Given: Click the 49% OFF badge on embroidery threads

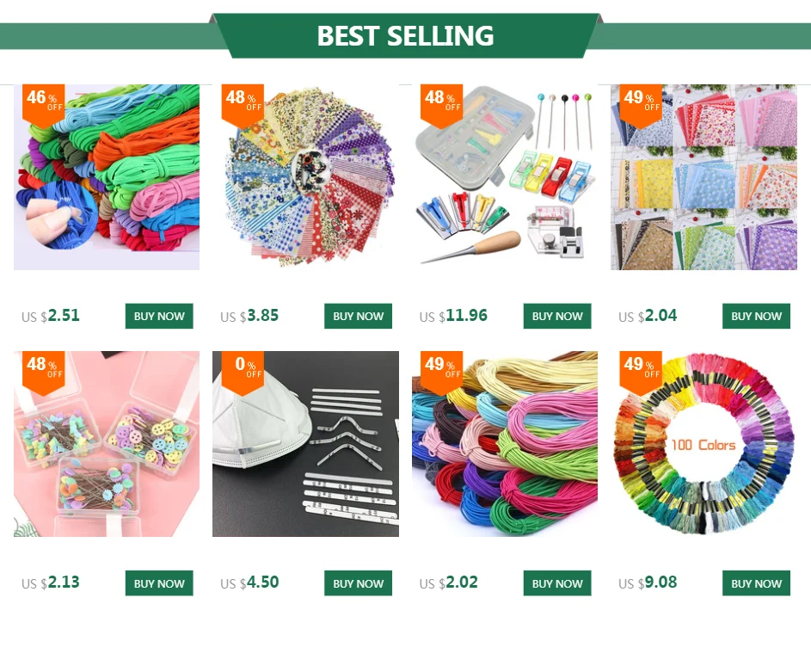Looking at the screenshot, I should [x=641, y=373].
